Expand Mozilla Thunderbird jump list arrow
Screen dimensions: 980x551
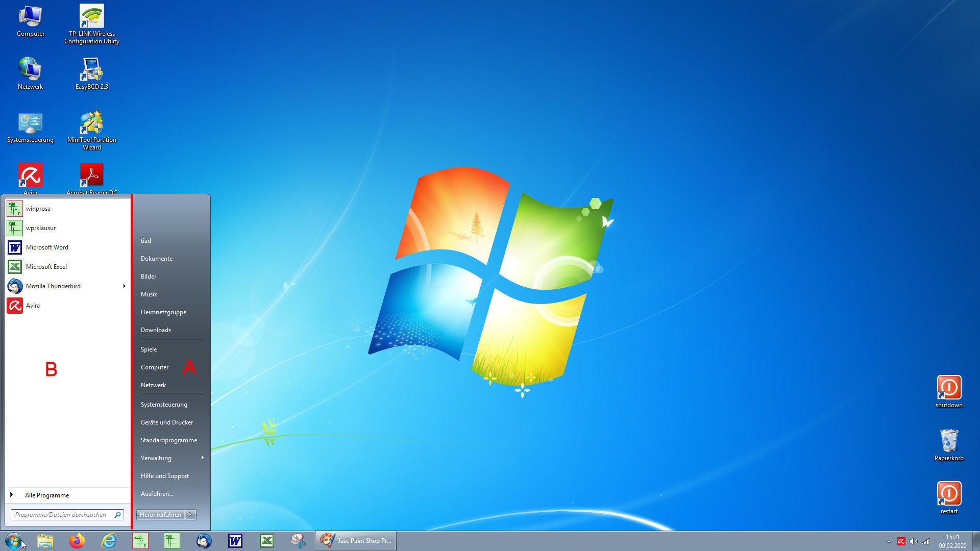click(124, 286)
